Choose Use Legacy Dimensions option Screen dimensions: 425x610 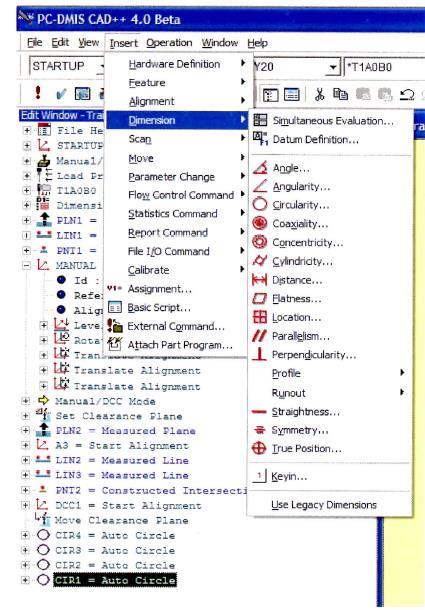coord(324,505)
